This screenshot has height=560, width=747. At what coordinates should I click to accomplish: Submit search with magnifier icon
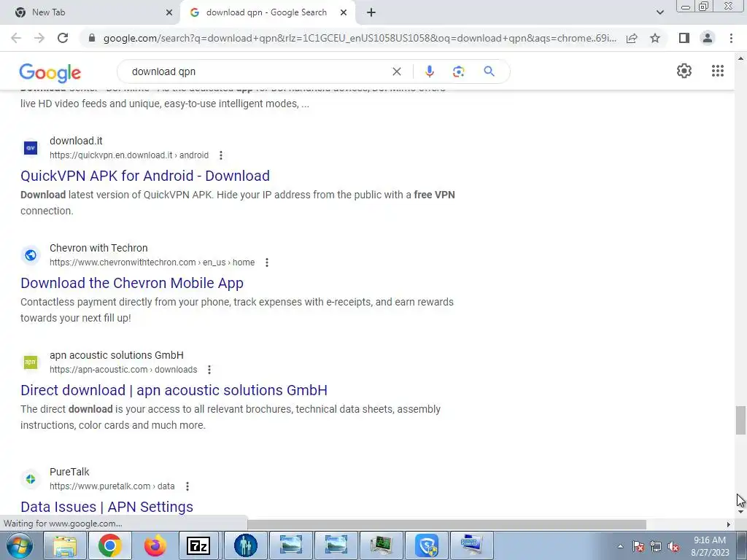click(x=489, y=71)
